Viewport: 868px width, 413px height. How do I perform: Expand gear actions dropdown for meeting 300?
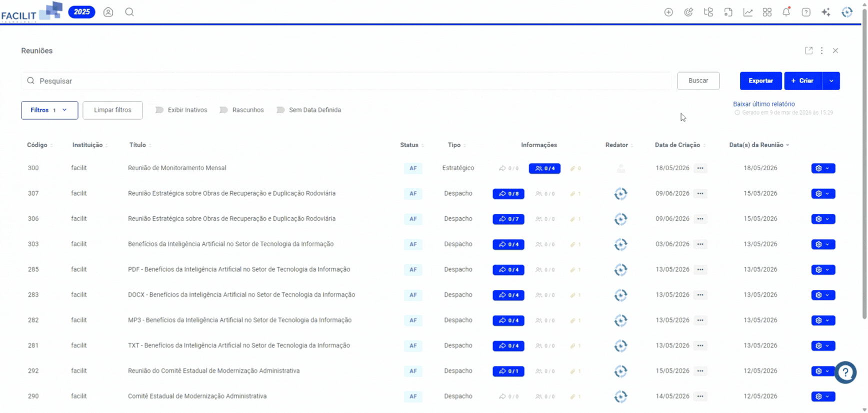click(823, 168)
